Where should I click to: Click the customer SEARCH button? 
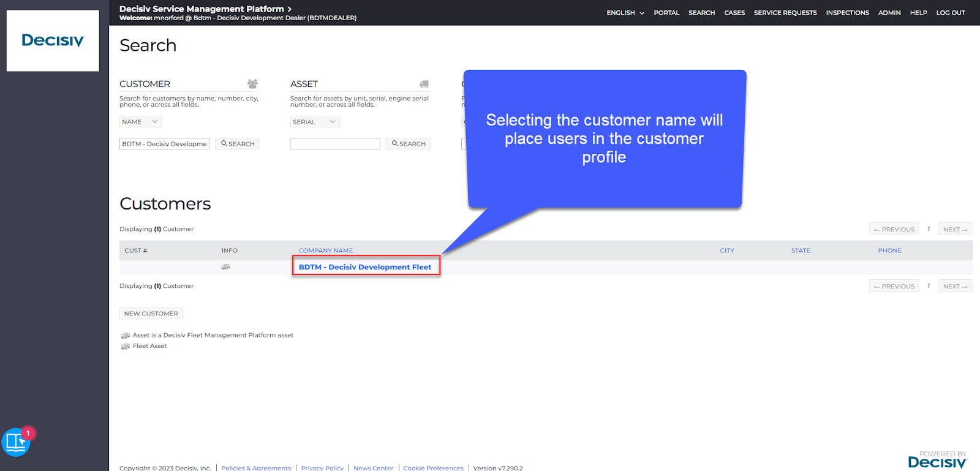(x=237, y=144)
